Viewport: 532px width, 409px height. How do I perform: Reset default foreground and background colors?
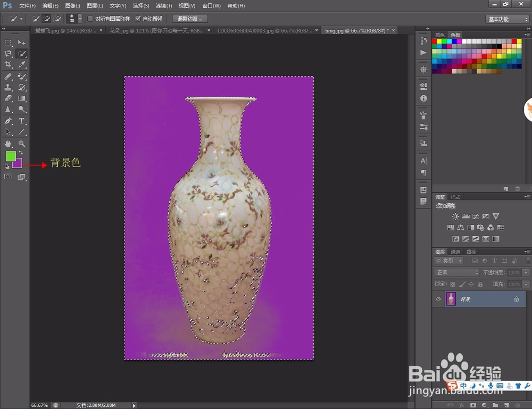point(7,166)
